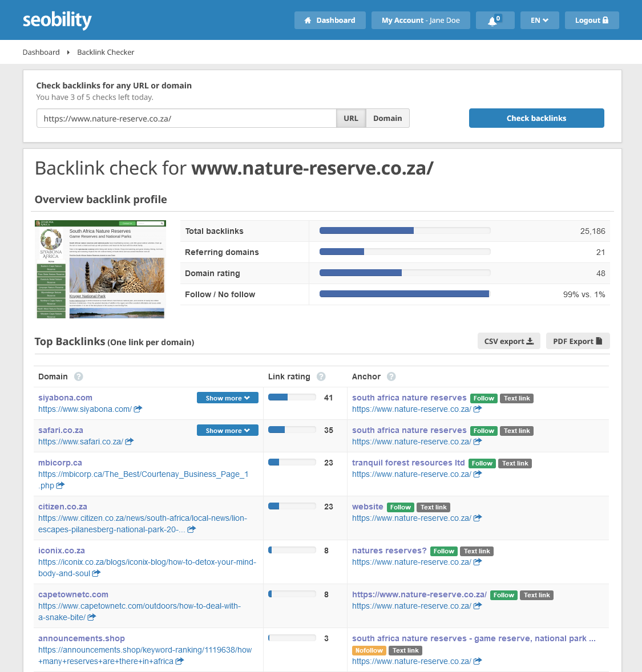
Task: Open the citizen.co.za domain link
Action: tap(63, 507)
